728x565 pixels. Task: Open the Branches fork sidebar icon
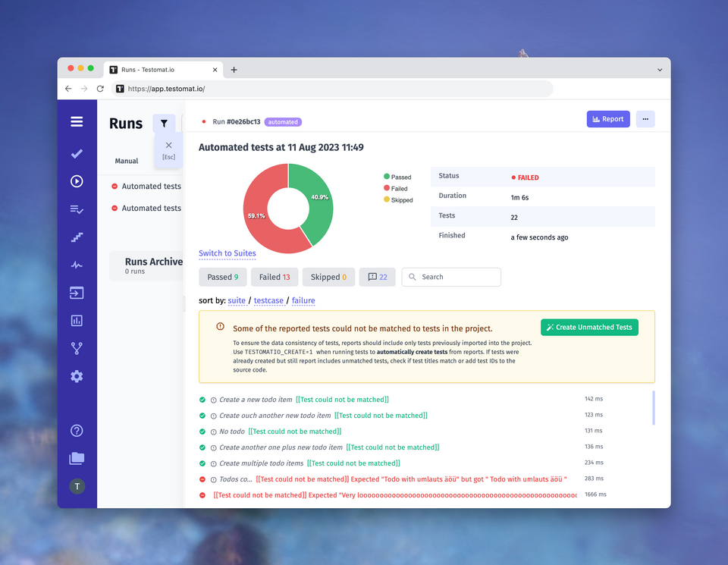[x=77, y=348]
